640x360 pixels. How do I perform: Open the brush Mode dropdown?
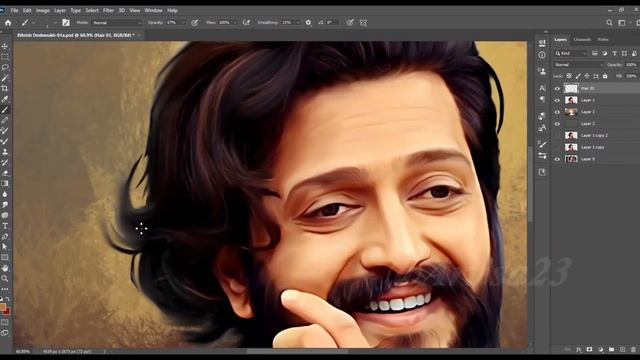coord(116,23)
